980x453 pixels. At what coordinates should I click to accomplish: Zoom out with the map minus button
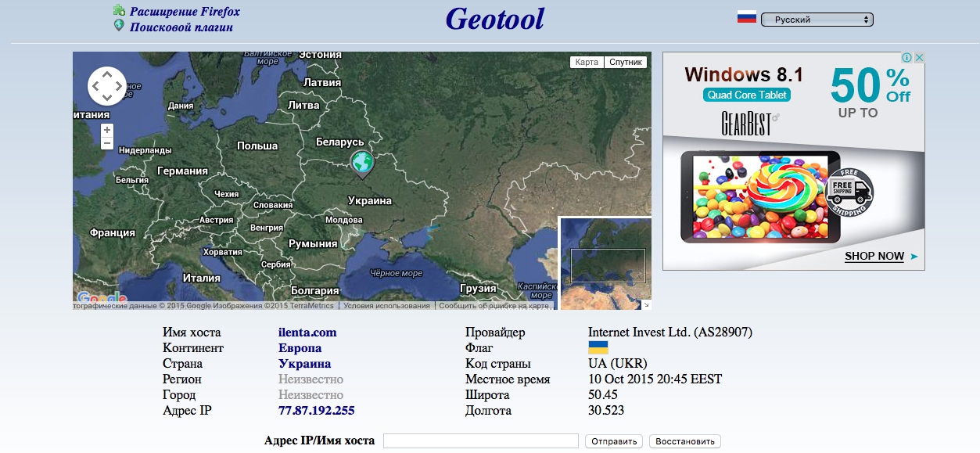107,143
